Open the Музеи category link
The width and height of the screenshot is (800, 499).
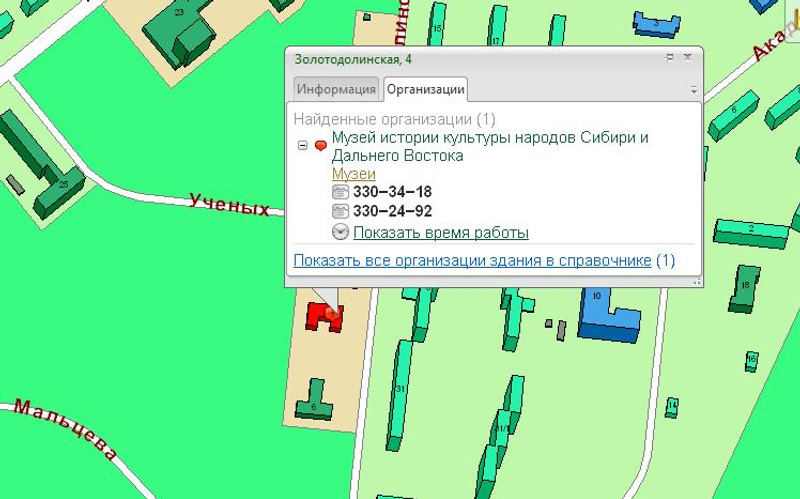pos(354,173)
